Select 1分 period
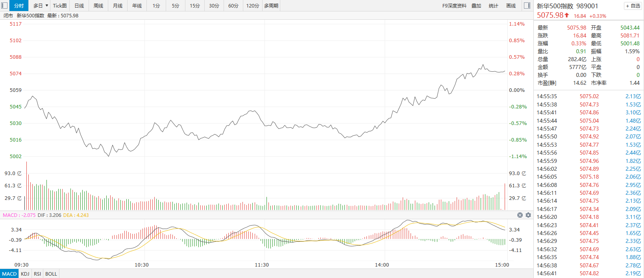Screen dimensions: 644x278 (156, 6)
